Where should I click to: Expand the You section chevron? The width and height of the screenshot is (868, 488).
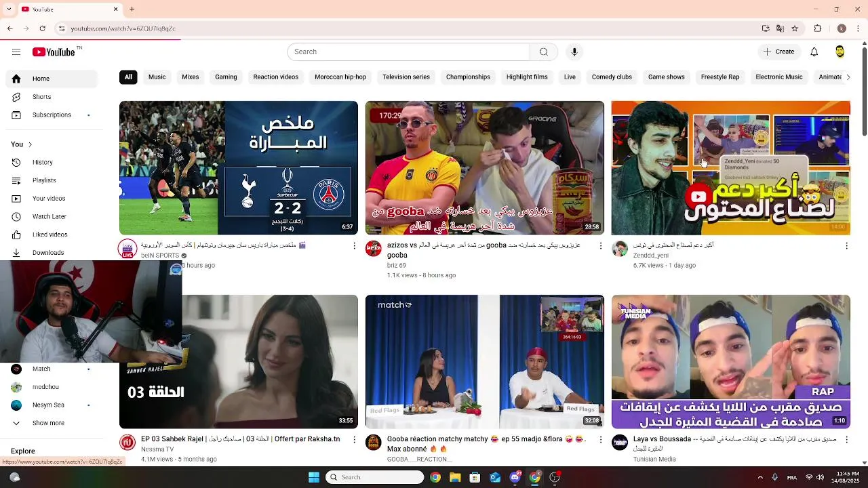(x=30, y=144)
